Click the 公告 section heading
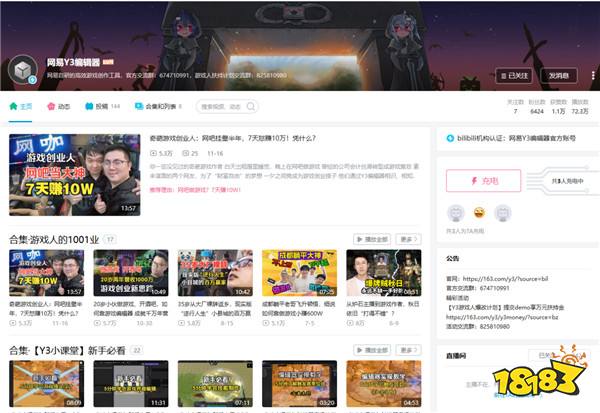The height and width of the screenshot is (413, 600). 453,258
